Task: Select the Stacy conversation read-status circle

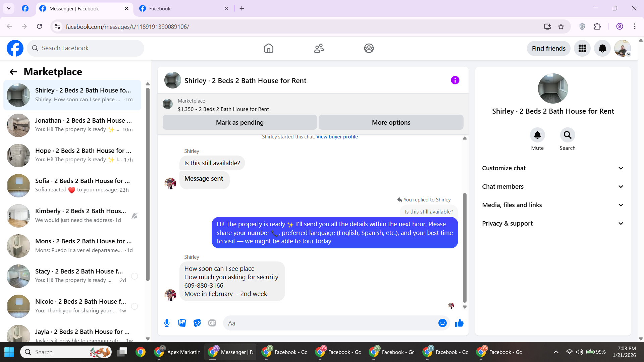Action: pyautogui.click(x=135, y=276)
